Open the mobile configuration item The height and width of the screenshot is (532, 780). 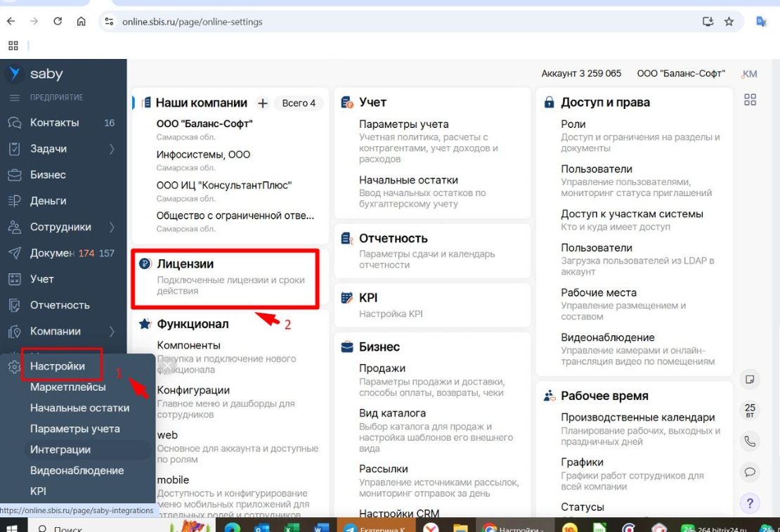tap(173, 480)
